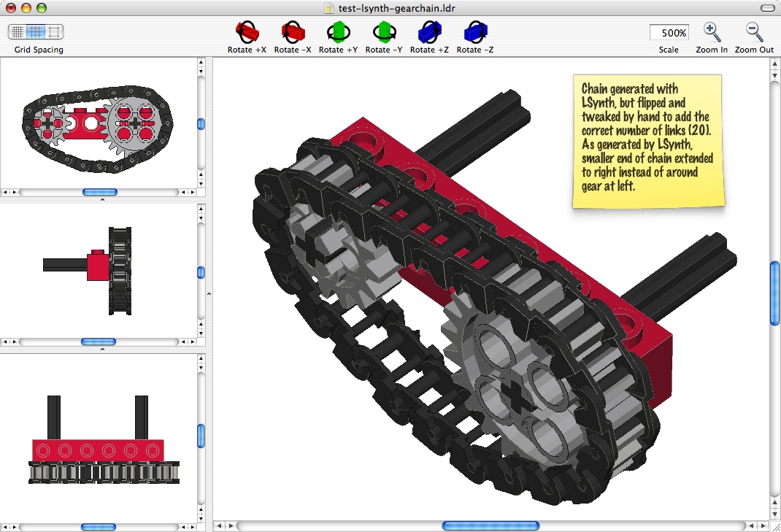The width and height of the screenshot is (781, 532).
Task: Choose the fine Grid Spacing segment
Action: click(18, 32)
